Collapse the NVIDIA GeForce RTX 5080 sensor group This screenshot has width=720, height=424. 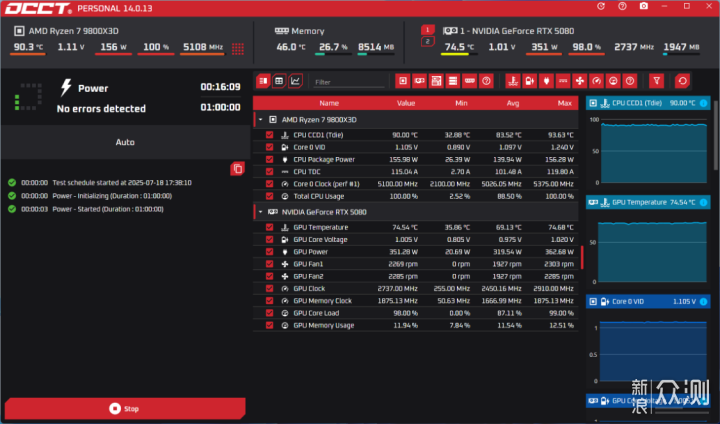click(261, 212)
